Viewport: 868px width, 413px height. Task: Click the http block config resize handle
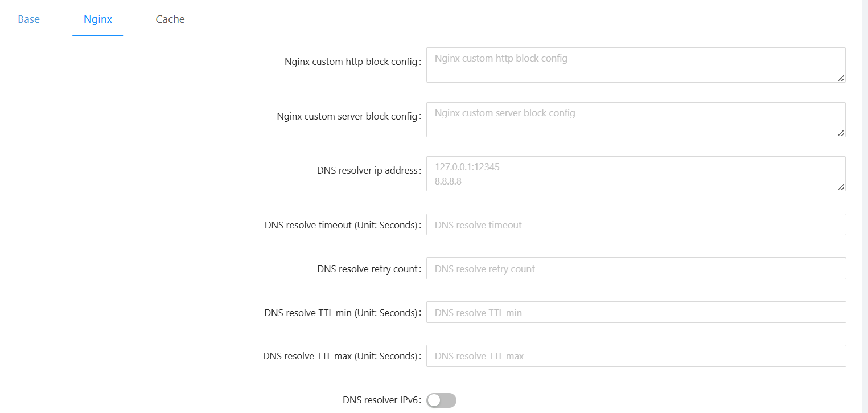[841, 78]
